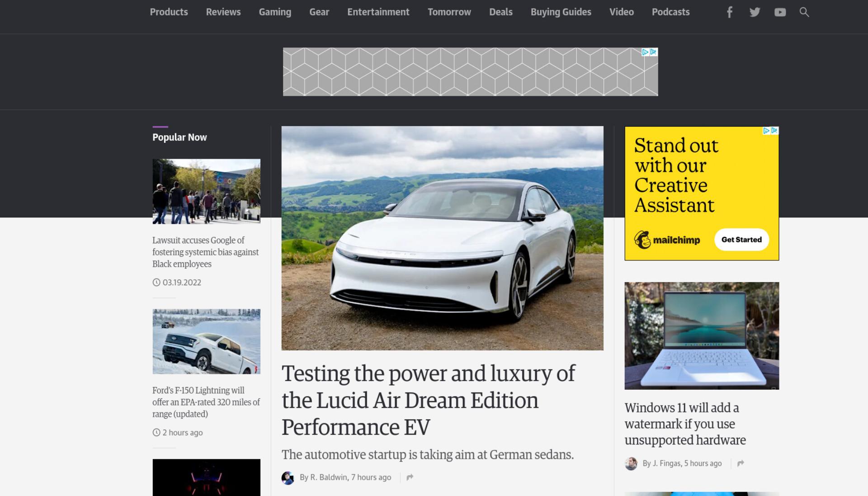The image size is (868, 496).
Task: Click the Get Started button in Mailchimp ad
Action: (x=741, y=240)
